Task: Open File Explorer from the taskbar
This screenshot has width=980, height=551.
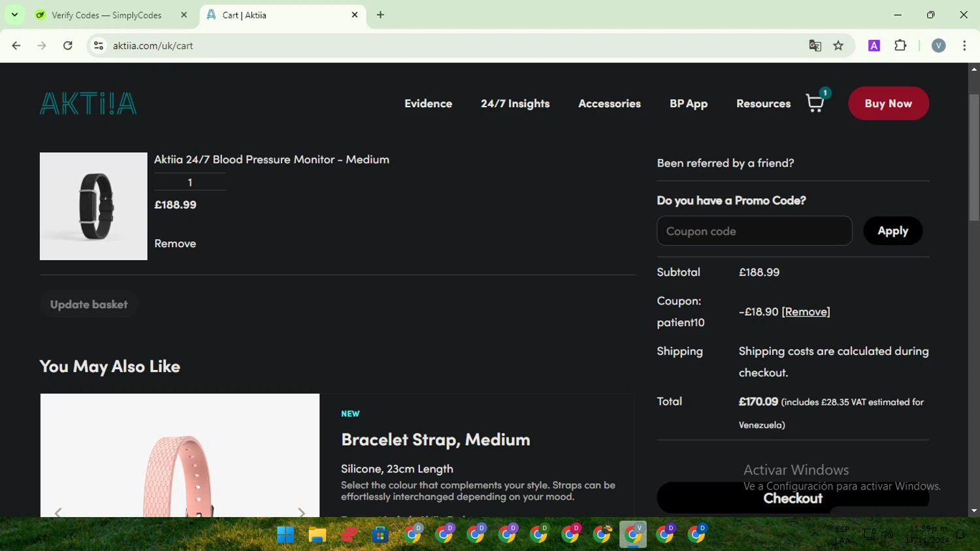Action: pos(318,535)
